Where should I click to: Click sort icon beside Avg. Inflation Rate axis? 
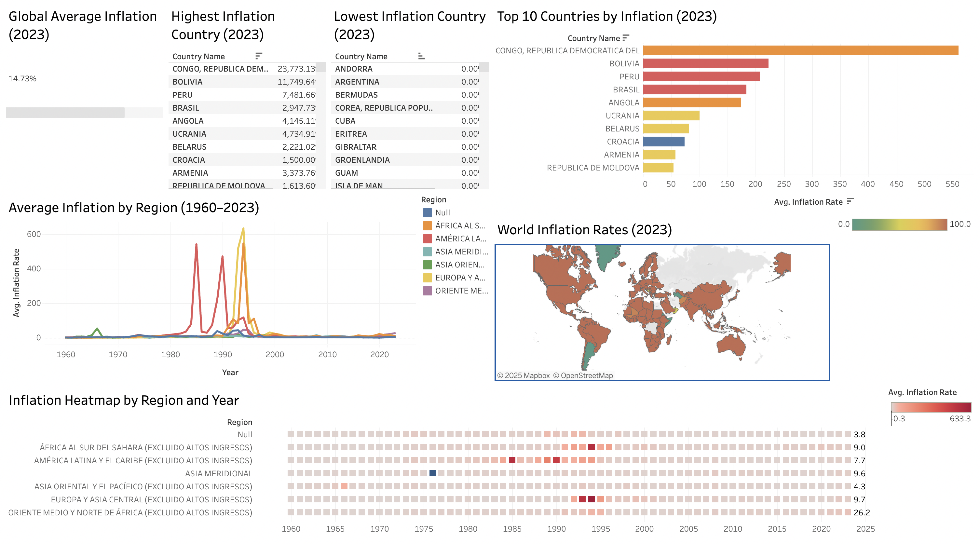tap(850, 202)
